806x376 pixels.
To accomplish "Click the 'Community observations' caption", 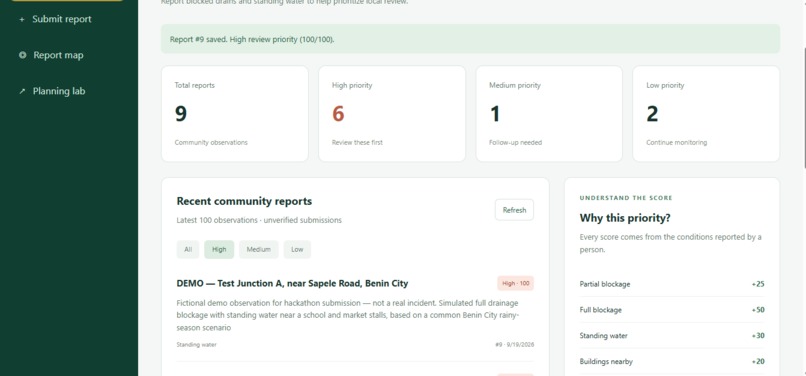I will click(211, 142).
